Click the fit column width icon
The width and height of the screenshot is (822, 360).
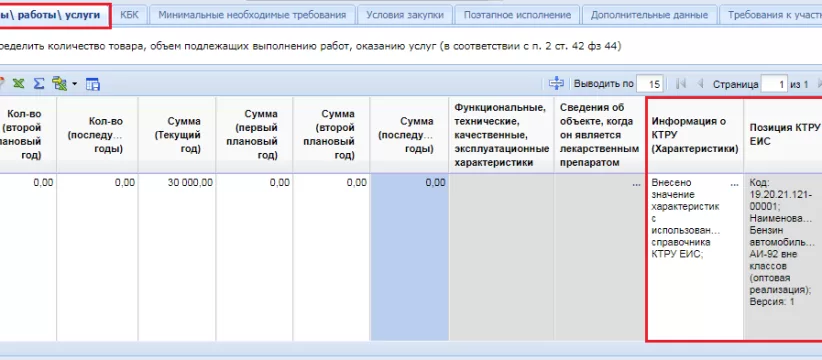(556, 83)
